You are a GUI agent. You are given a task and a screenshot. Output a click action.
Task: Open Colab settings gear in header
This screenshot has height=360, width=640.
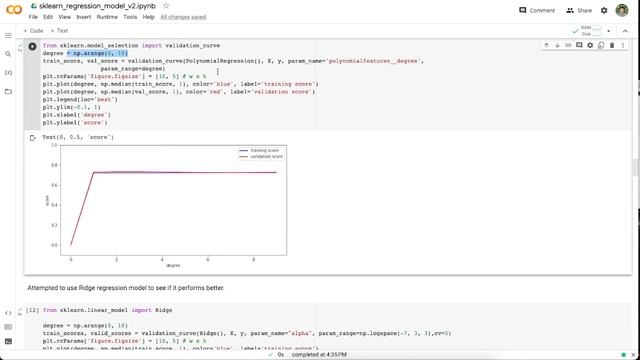pyautogui.click(x=604, y=10)
